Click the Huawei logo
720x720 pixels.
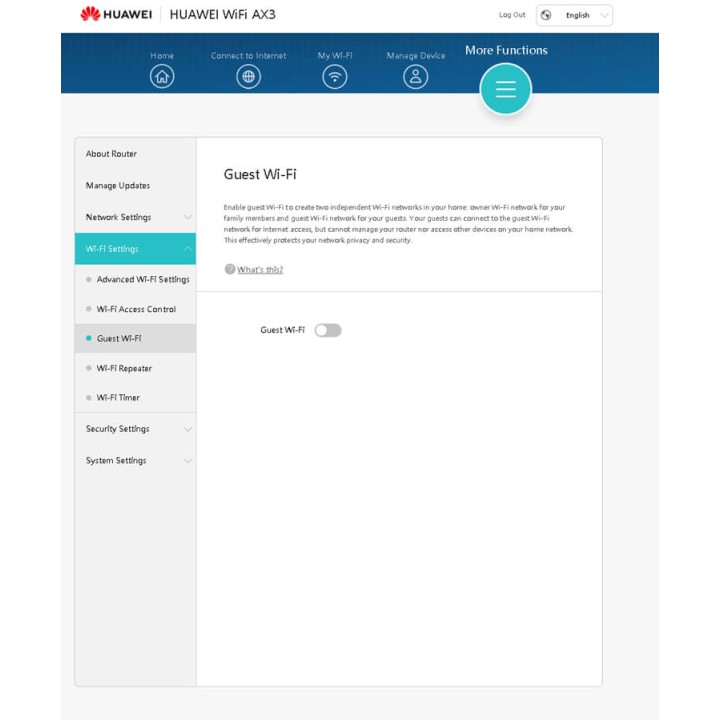(116, 14)
